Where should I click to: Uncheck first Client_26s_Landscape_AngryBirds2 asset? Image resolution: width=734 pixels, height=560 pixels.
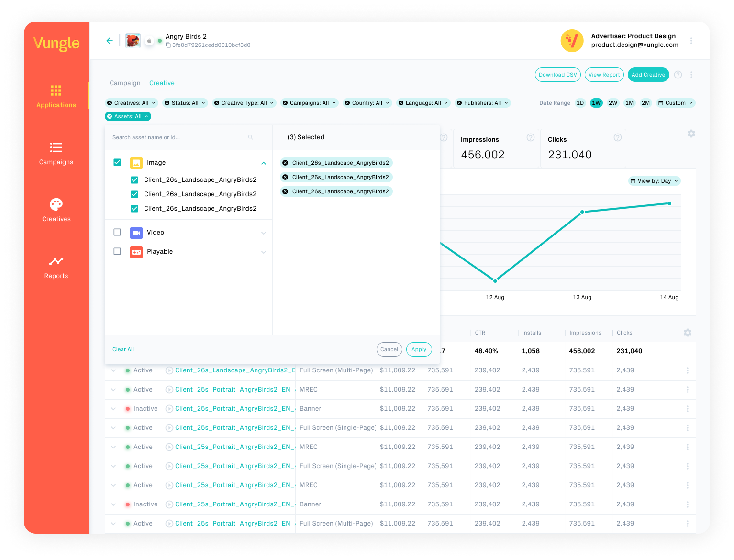tap(134, 180)
